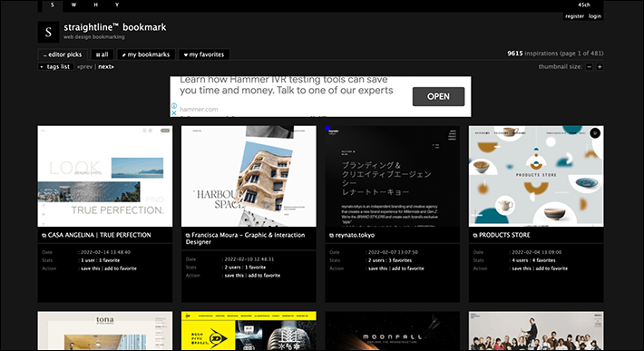Click date 2022-02-04 13:09:00
Screen dimensions: 644x351
[537, 252]
